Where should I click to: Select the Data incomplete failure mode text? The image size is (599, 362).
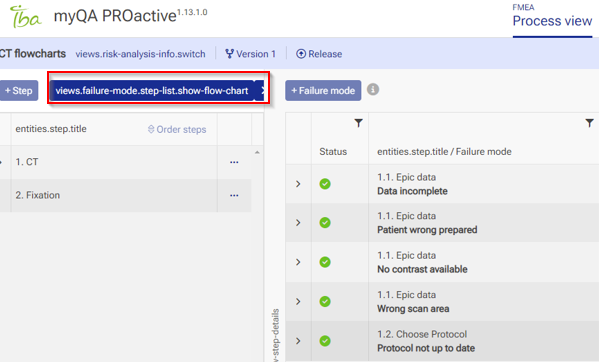412,191
